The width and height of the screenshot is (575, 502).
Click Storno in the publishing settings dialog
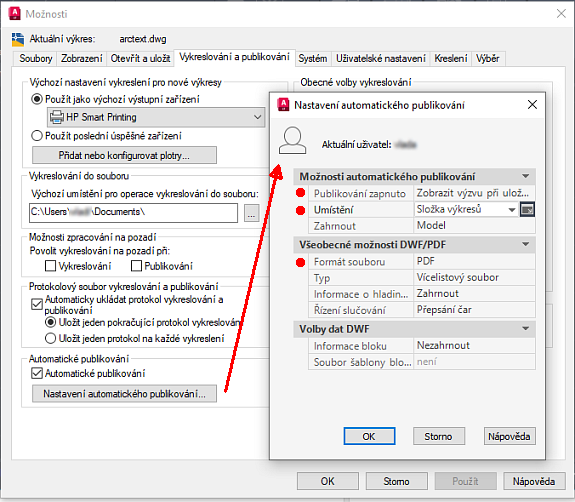click(x=439, y=436)
